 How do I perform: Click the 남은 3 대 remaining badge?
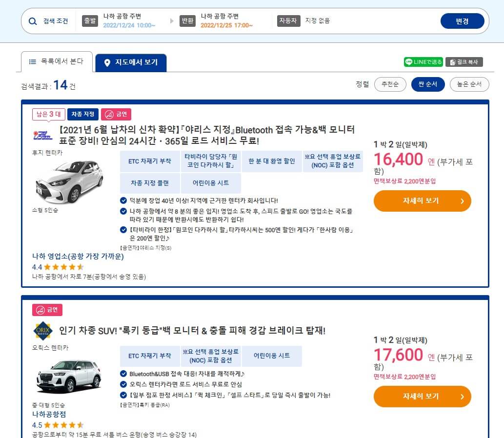pyautogui.click(x=48, y=114)
